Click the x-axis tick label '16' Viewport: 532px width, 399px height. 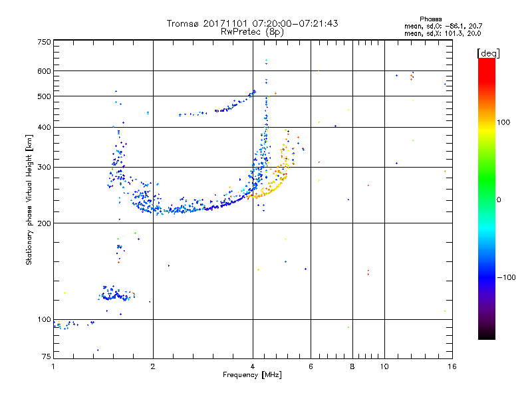pyautogui.click(x=452, y=366)
